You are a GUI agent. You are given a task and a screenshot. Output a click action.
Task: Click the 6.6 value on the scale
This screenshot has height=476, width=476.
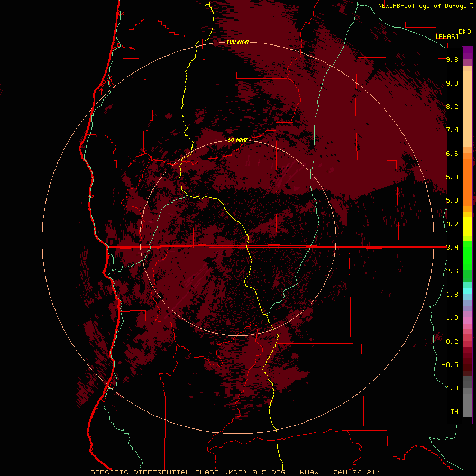(452, 153)
